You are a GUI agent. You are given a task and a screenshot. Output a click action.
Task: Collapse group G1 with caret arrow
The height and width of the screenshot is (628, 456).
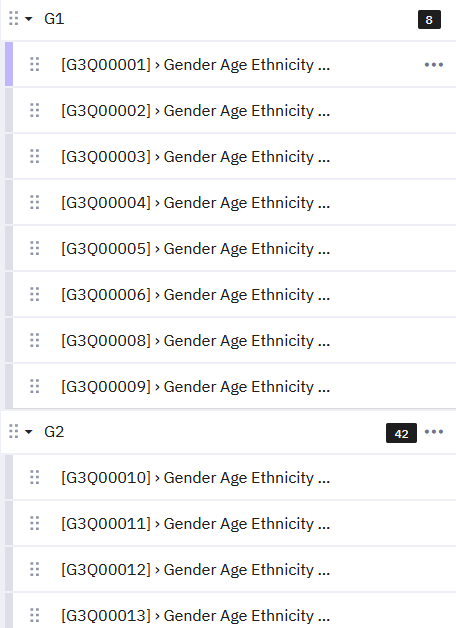pos(28,19)
